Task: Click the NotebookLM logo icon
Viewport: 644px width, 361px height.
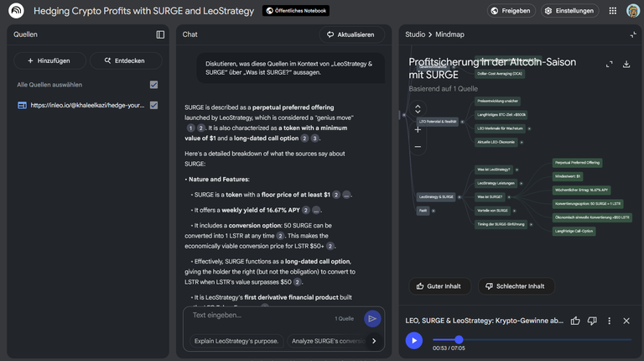Action: tap(16, 11)
